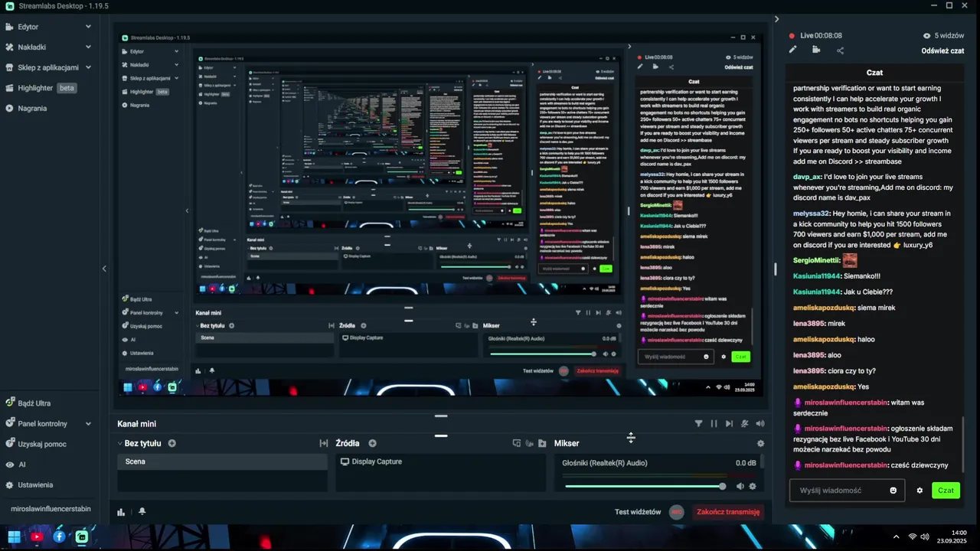Select the Czat tab header
Viewport: 980px width, 551px height.
(x=874, y=72)
